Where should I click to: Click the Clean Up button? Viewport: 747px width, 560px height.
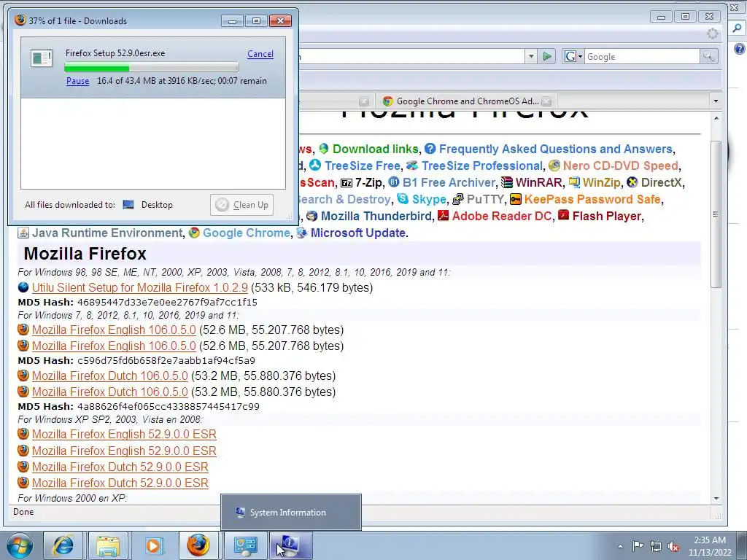pyautogui.click(x=242, y=205)
